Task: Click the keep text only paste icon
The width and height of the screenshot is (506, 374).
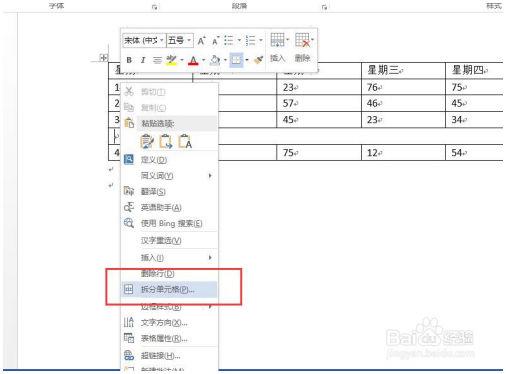Action: coord(185,141)
